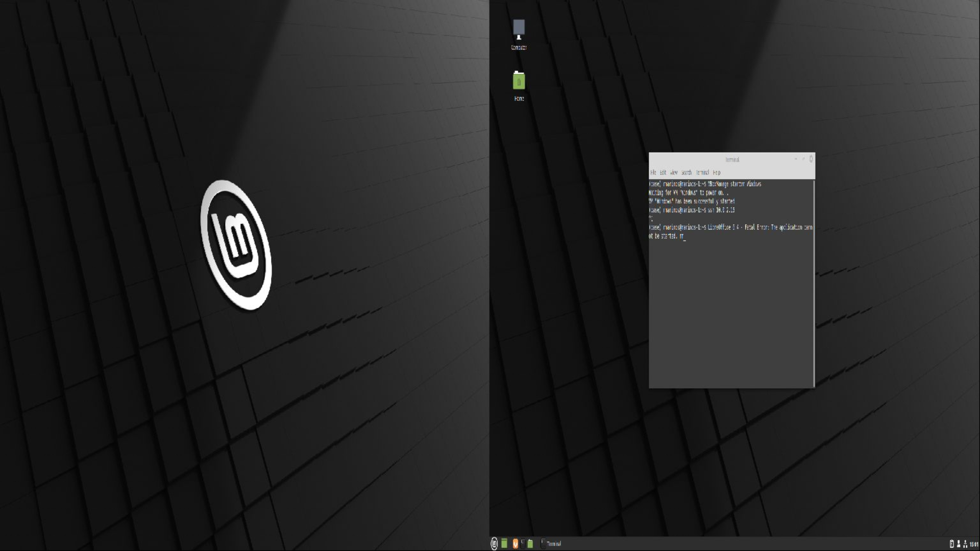This screenshot has height=551, width=980.
Task: Open the clipboard tray icon
Action: [x=952, y=544]
